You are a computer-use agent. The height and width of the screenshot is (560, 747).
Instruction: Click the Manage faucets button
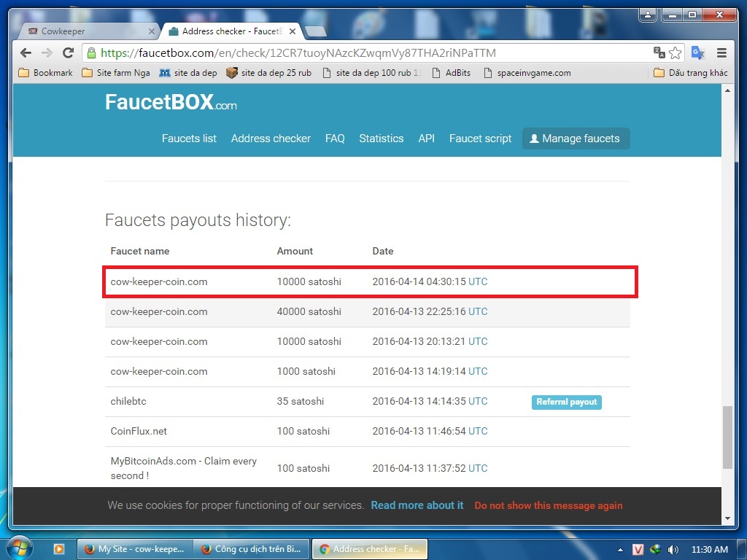pyautogui.click(x=576, y=139)
